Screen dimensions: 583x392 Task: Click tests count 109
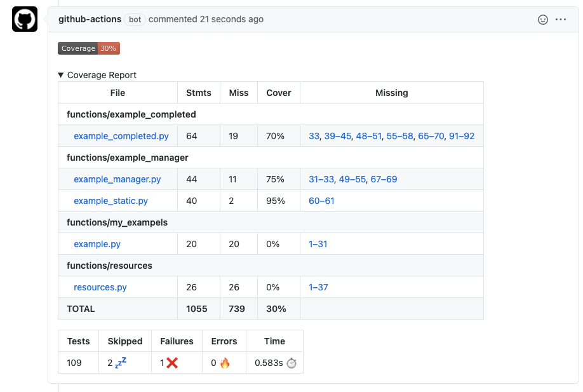click(74, 363)
